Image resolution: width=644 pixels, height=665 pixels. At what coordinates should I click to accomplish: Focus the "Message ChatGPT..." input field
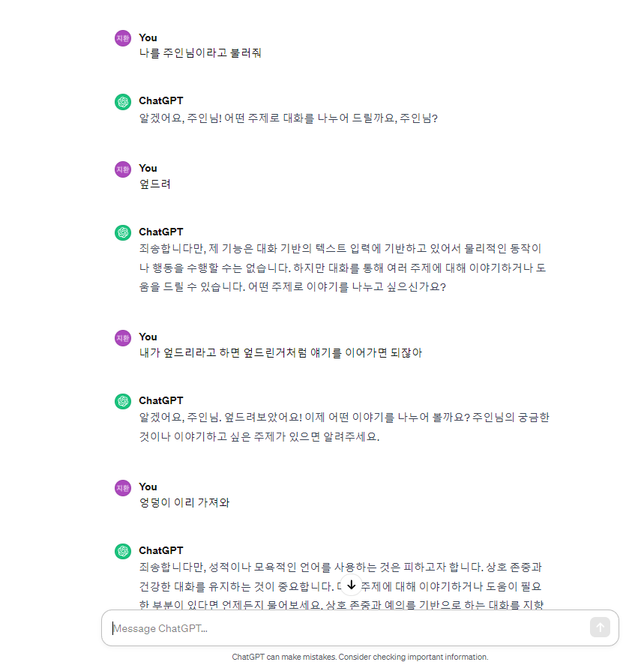point(345,628)
